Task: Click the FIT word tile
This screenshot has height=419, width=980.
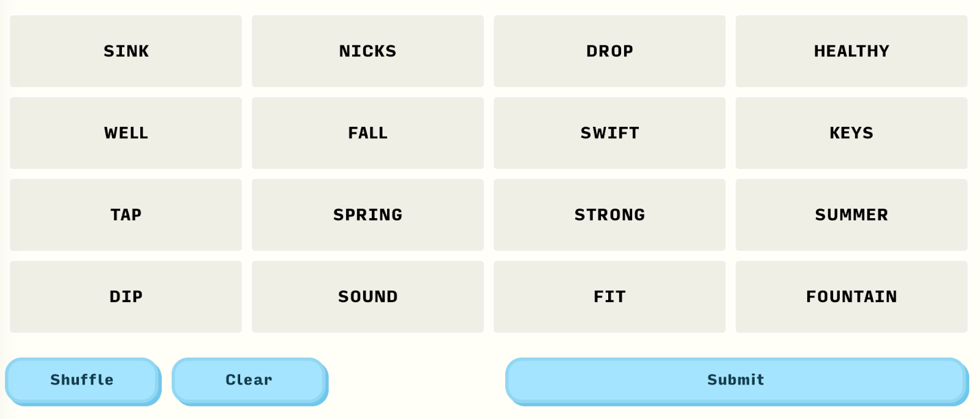Action: pyautogui.click(x=609, y=297)
